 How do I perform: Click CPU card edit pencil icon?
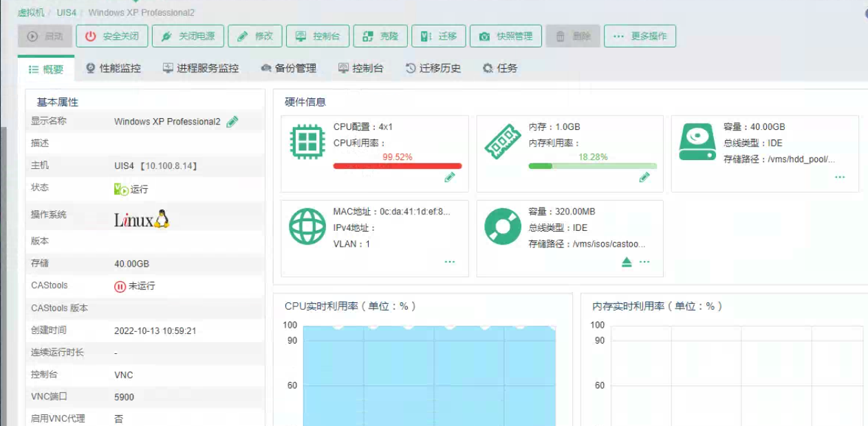tap(450, 177)
